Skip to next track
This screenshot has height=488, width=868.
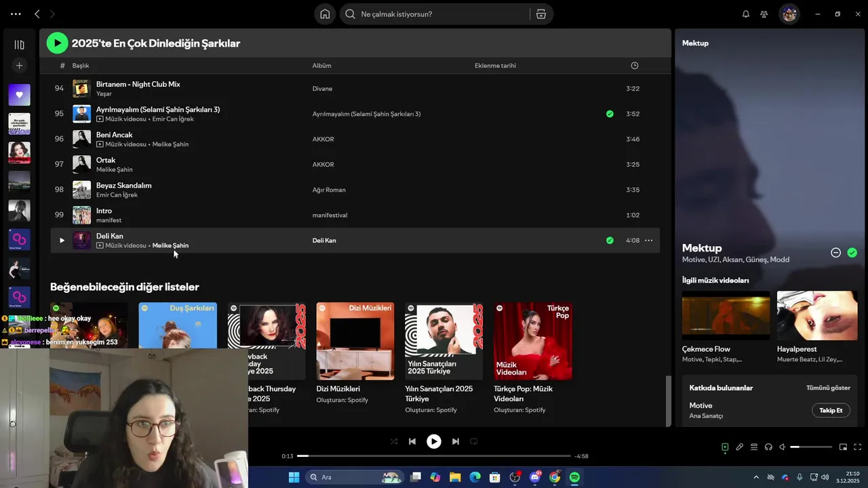[x=456, y=441]
